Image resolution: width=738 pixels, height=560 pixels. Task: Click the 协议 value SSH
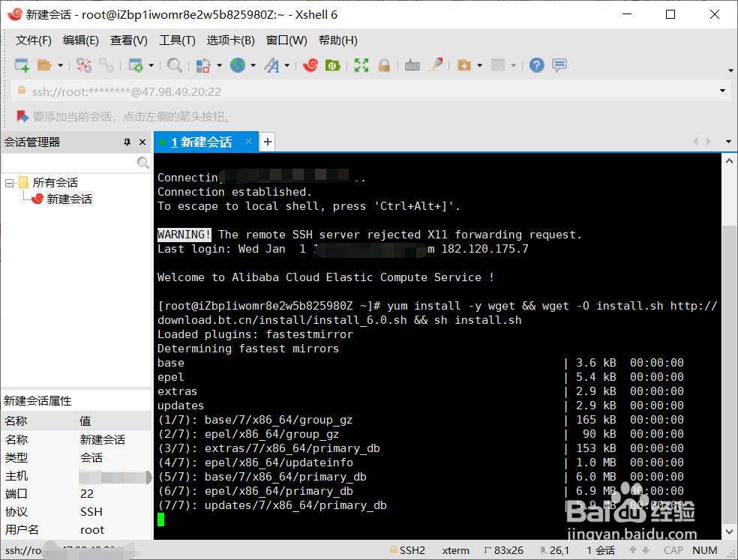(91, 511)
